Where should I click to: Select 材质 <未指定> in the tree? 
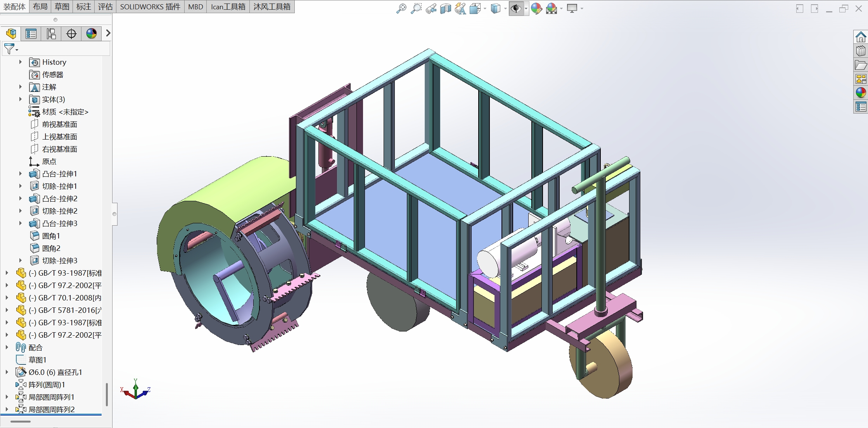65,112
